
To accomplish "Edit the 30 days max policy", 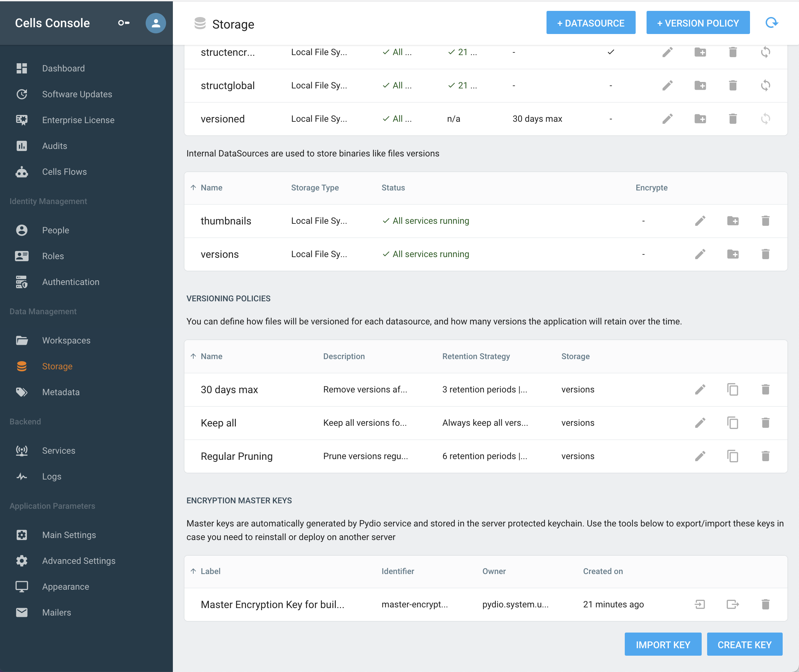I will pyautogui.click(x=700, y=390).
